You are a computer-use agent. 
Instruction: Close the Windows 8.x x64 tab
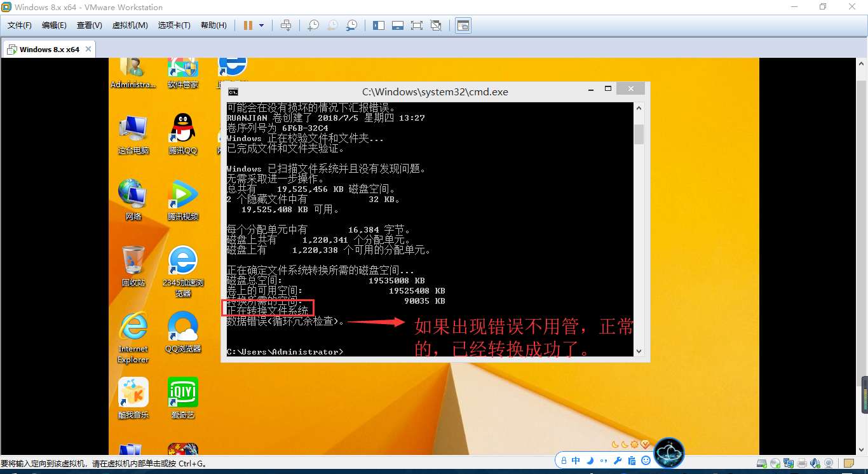click(x=88, y=49)
